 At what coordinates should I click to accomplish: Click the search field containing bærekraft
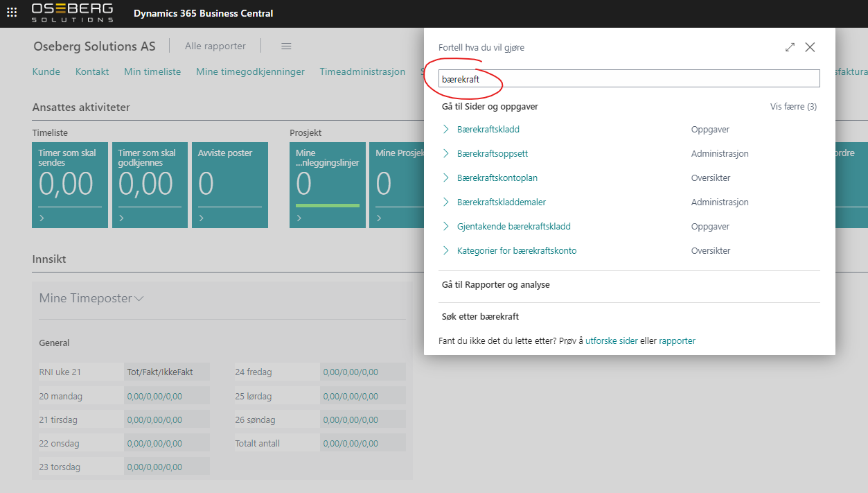[x=629, y=79]
